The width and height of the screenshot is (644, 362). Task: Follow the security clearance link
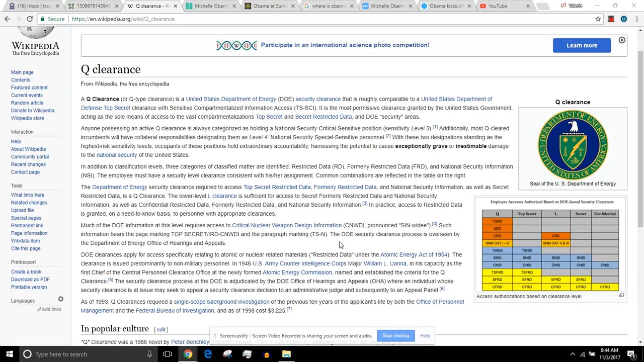(x=318, y=99)
